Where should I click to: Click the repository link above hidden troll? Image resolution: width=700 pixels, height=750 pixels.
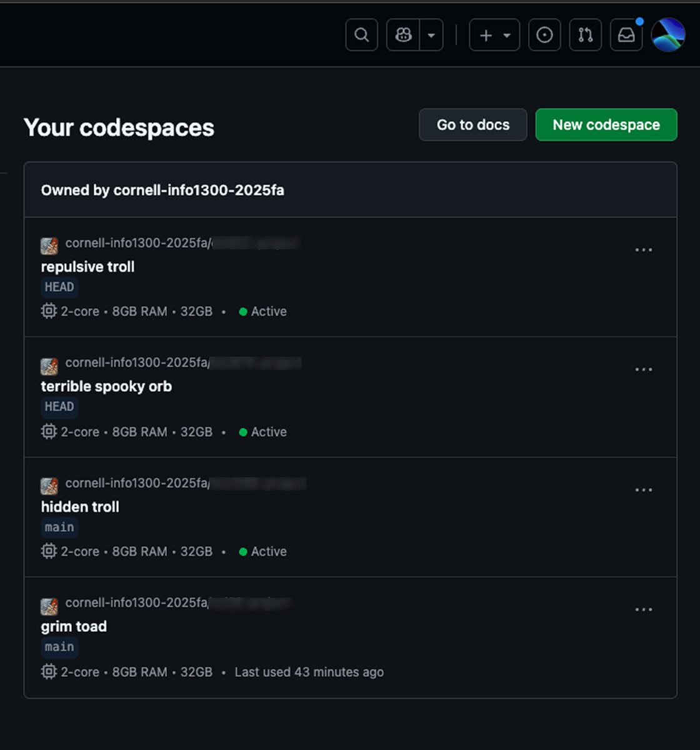tap(186, 482)
